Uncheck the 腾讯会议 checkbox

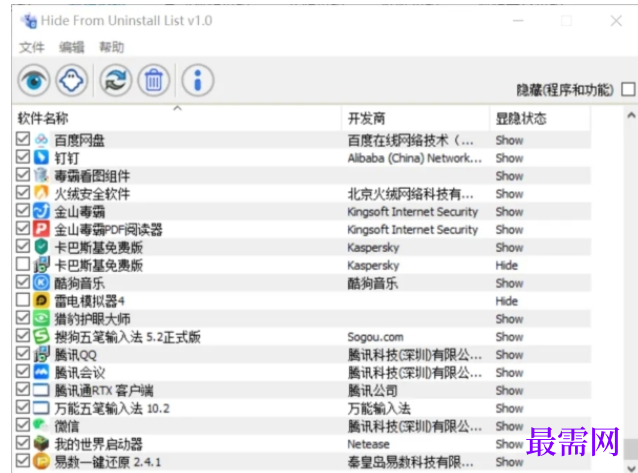[23, 371]
